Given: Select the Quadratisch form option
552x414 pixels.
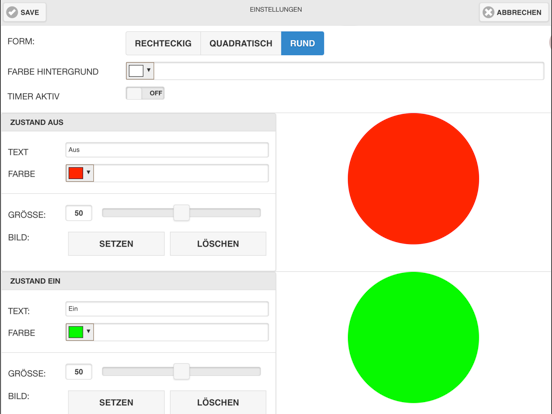Looking at the screenshot, I should (x=241, y=43).
